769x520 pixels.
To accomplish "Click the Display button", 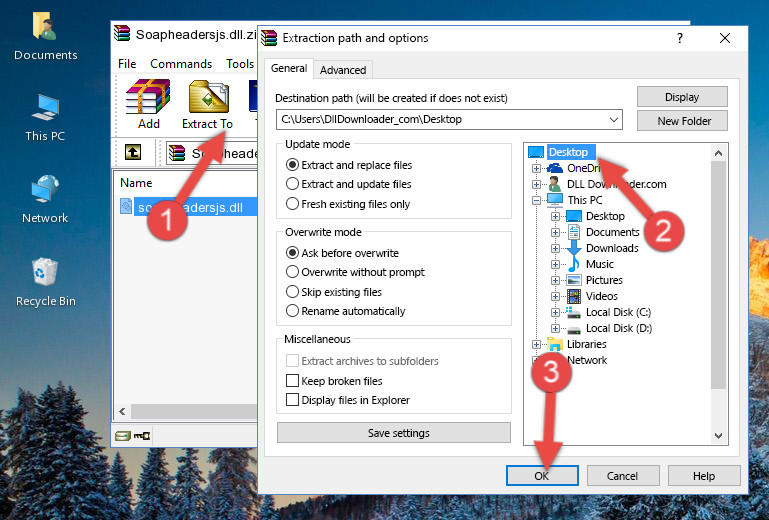I will [x=682, y=97].
